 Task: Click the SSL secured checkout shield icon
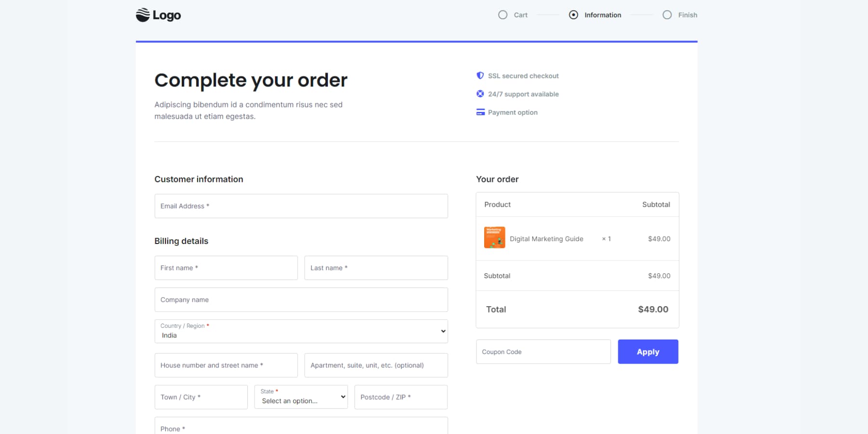click(480, 75)
